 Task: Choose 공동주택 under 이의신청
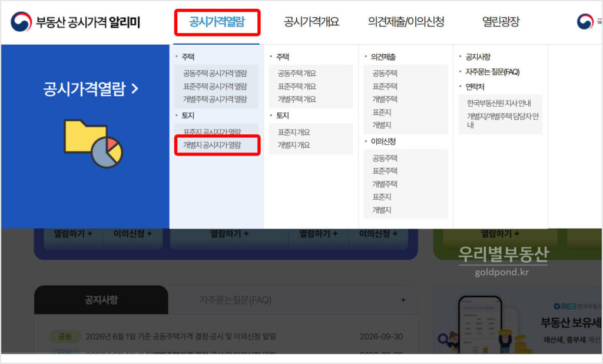(x=385, y=158)
